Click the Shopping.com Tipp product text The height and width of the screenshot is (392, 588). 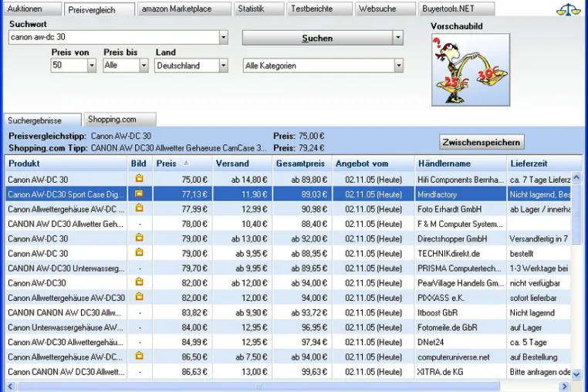coord(179,148)
